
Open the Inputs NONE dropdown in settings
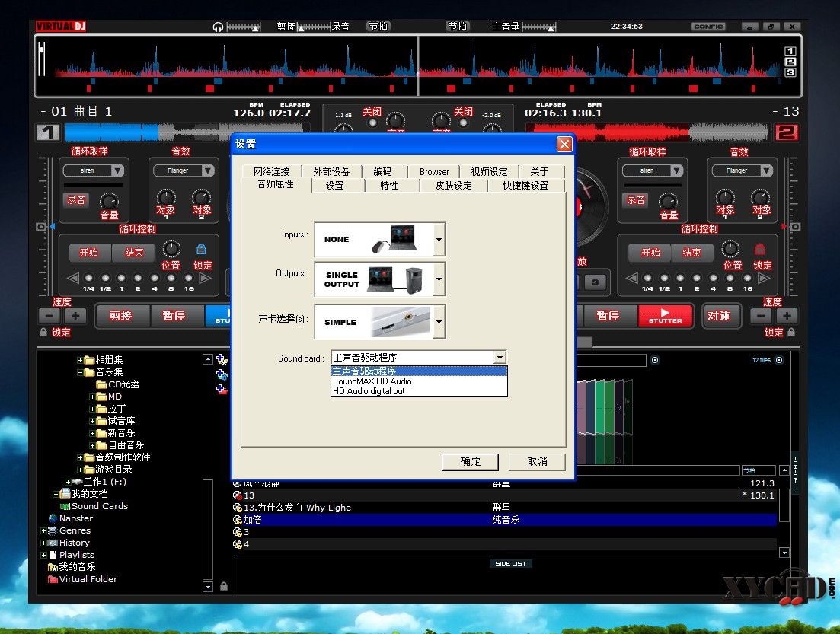point(439,239)
